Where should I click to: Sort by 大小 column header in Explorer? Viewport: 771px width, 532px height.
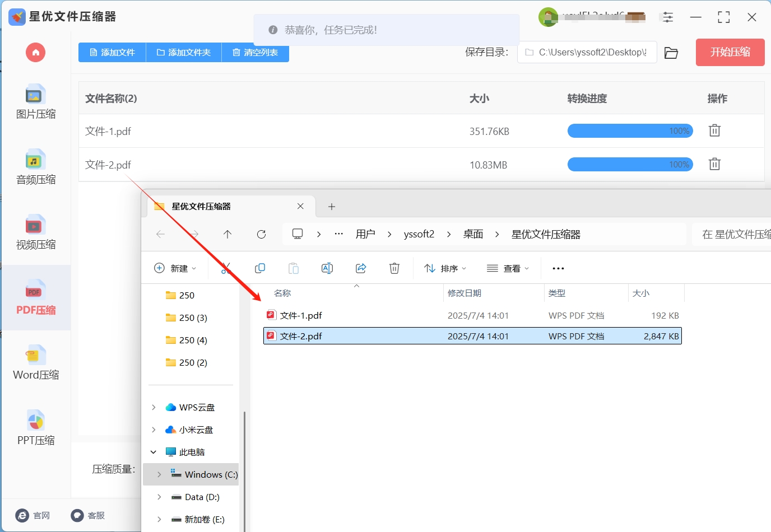click(641, 293)
